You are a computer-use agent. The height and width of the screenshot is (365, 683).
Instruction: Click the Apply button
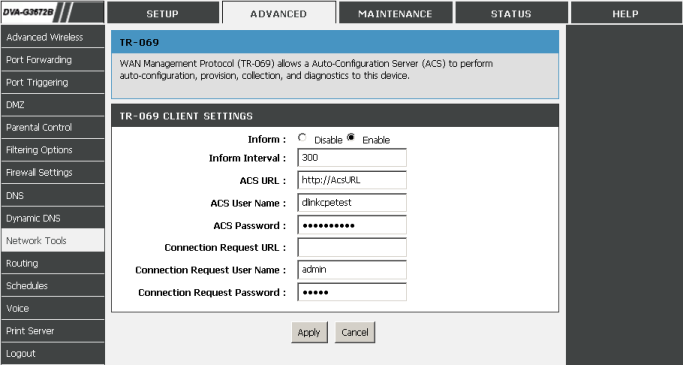309,332
